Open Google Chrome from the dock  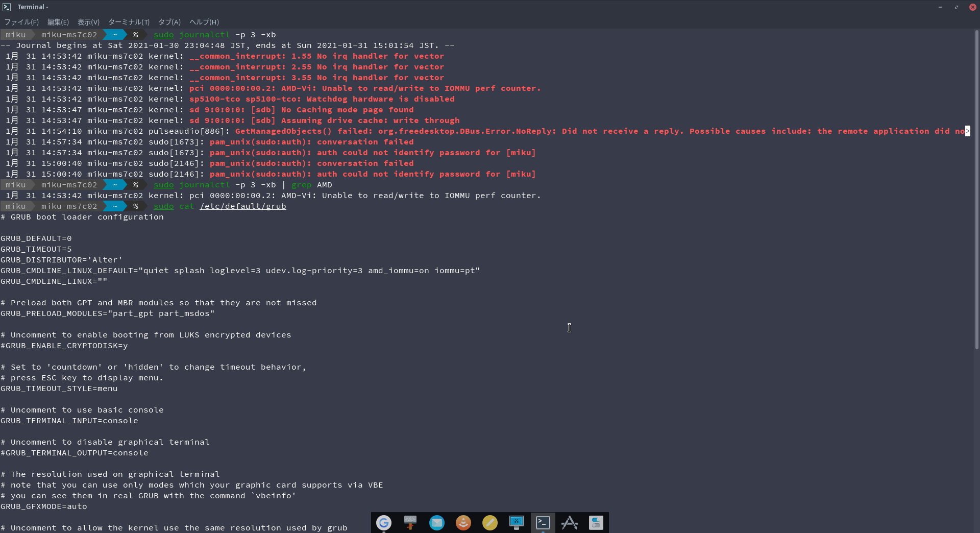tap(384, 523)
